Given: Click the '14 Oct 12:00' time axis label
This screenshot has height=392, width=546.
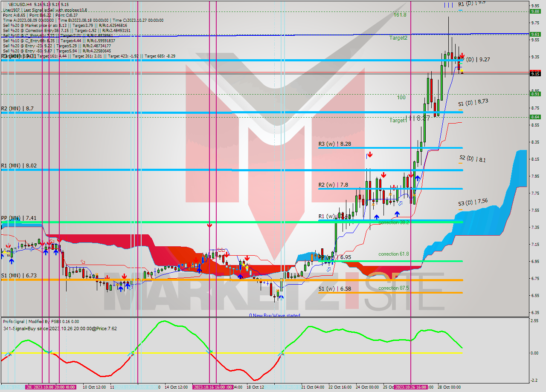Looking at the screenshot, I should pos(176,387).
